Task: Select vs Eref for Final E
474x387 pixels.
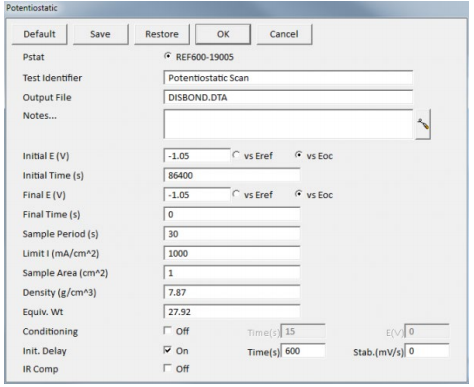Action: coord(236,194)
